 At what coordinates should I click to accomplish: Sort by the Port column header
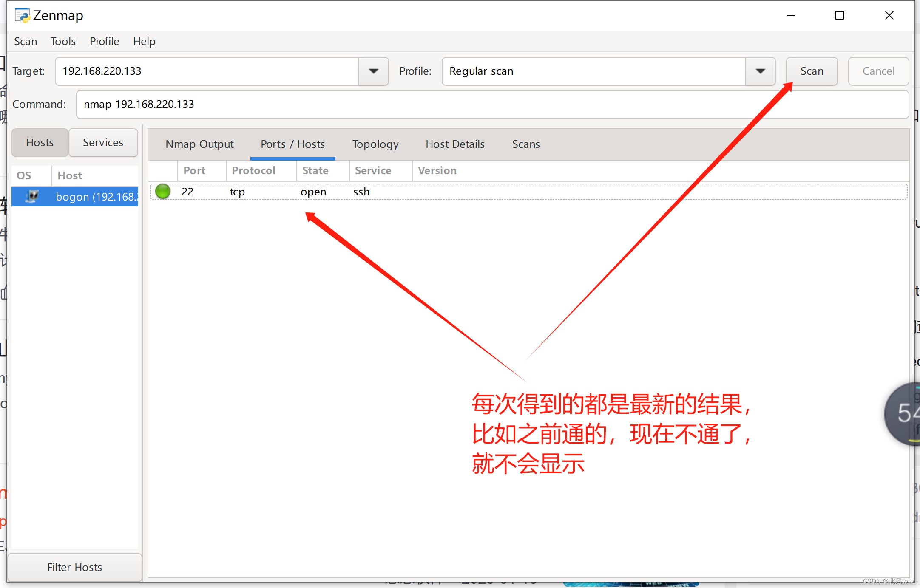point(202,171)
